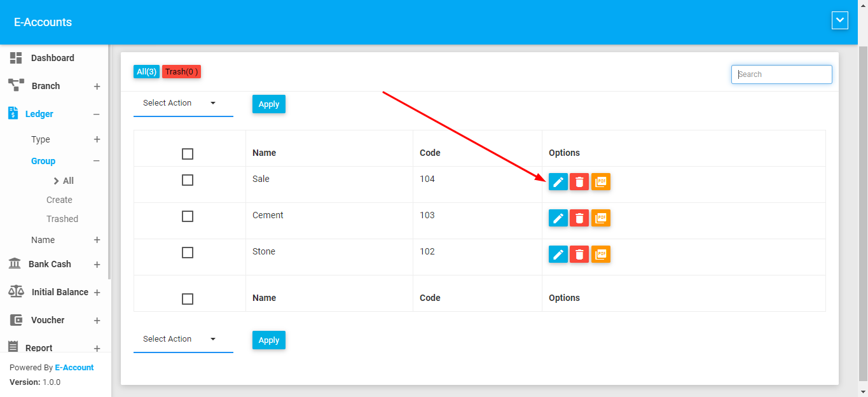Open Create under Group menu
868x397 pixels.
(x=59, y=200)
